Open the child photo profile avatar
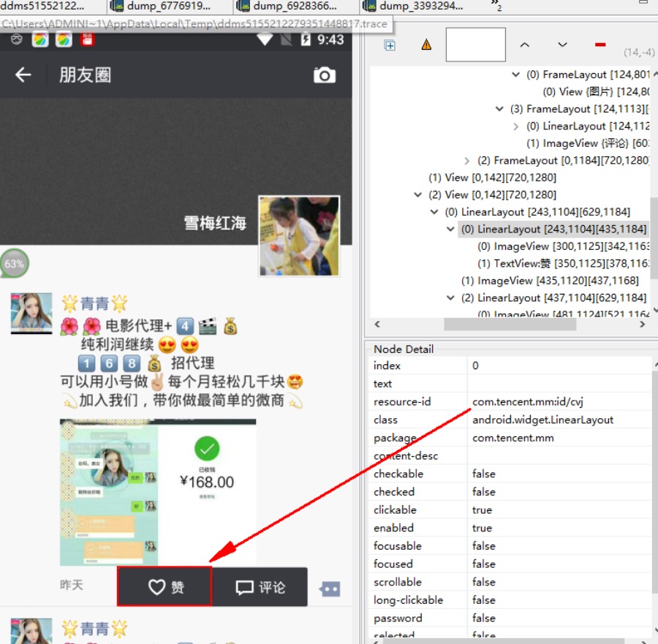This screenshot has height=644, width=658. (x=299, y=236)
